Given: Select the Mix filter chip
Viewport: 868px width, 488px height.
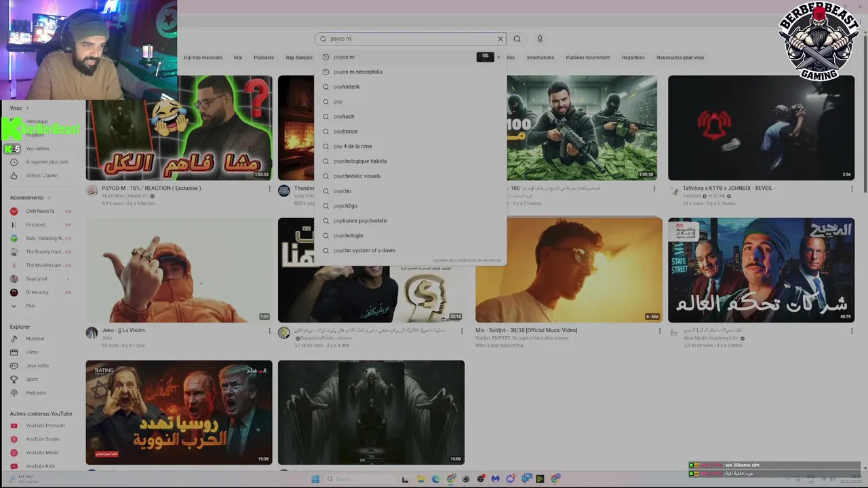Looking at the screenshot, I should [238, 58].
